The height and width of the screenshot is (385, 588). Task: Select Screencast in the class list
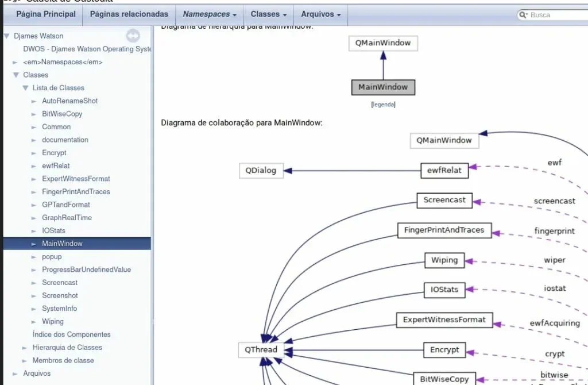pos(60,283)
